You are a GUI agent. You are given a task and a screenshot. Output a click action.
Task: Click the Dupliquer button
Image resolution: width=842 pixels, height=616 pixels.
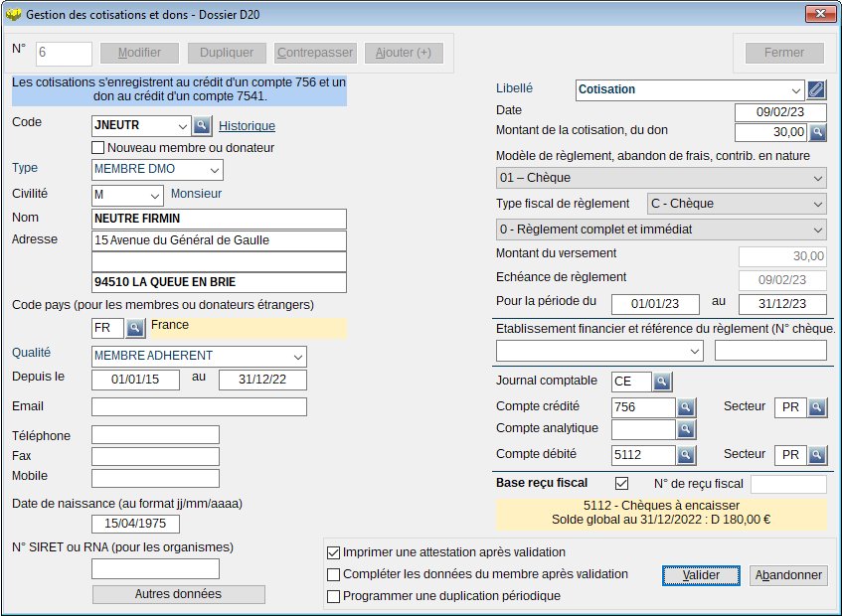[227, 53]
